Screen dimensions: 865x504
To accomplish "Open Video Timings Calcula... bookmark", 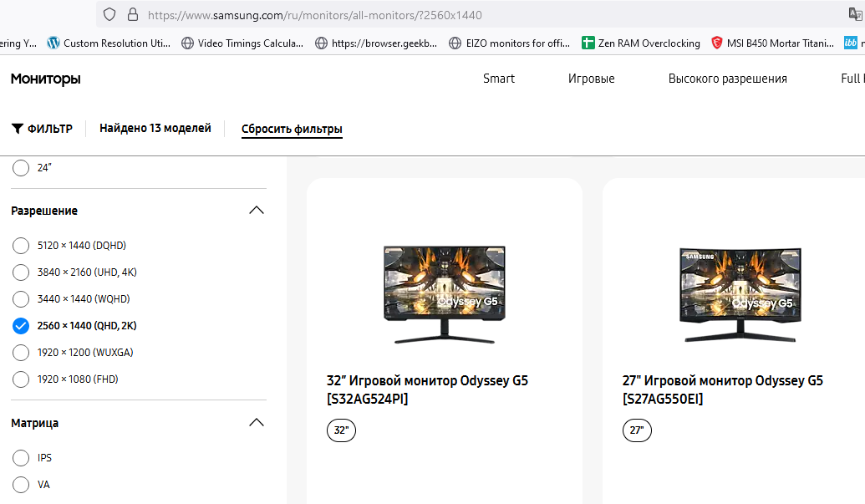I will 242,43.
